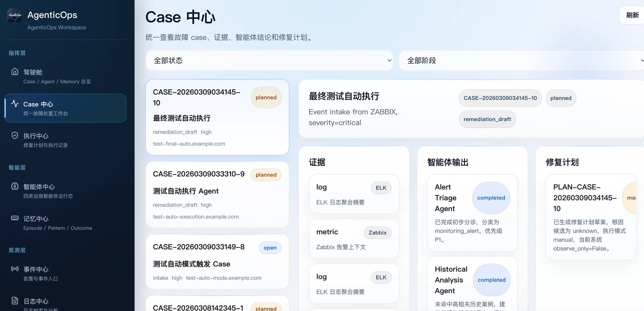644x311 pixels.
Task: Open Alert Triage Agent output card
Action: pos(473,213)
